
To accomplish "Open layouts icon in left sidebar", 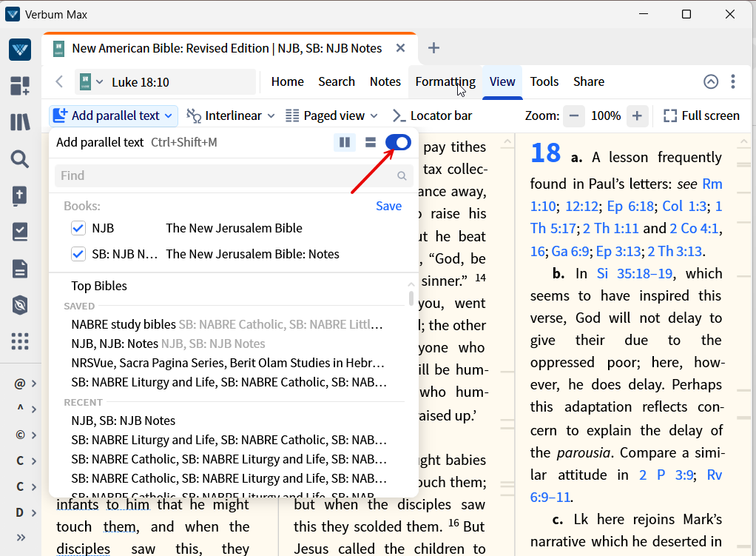I will (x=20, y=86).
